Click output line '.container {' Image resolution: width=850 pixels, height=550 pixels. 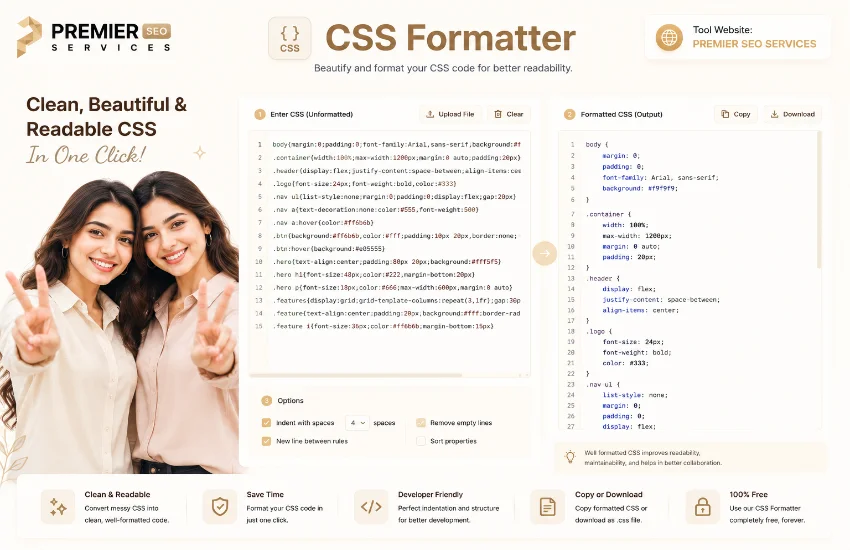point(608,214)
